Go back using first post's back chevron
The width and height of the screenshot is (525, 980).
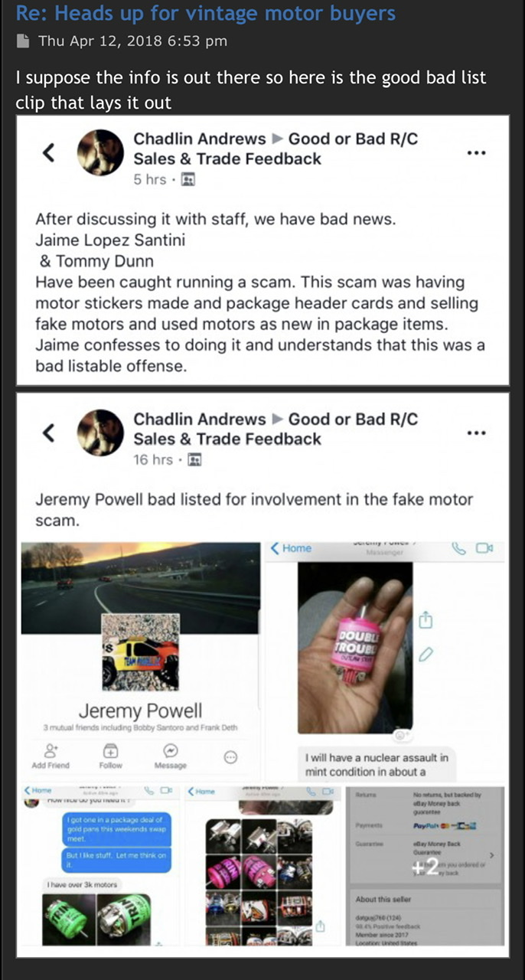48,152
